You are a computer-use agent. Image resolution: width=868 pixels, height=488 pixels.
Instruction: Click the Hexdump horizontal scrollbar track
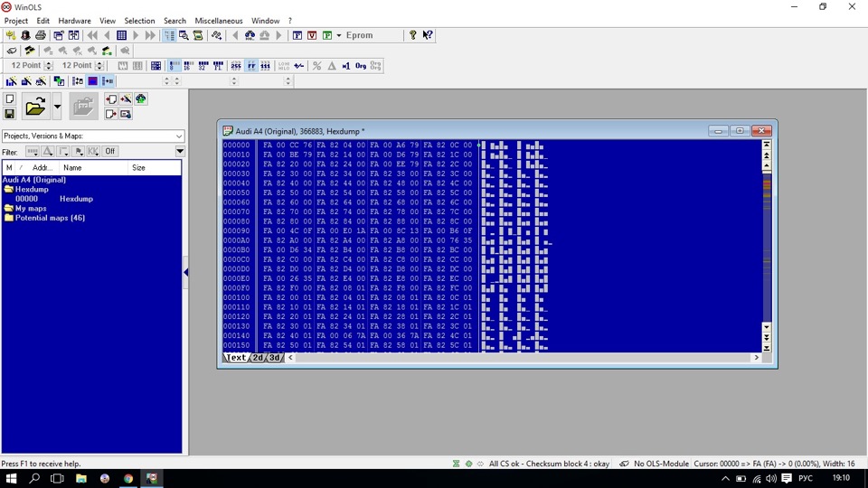point(524,358)
